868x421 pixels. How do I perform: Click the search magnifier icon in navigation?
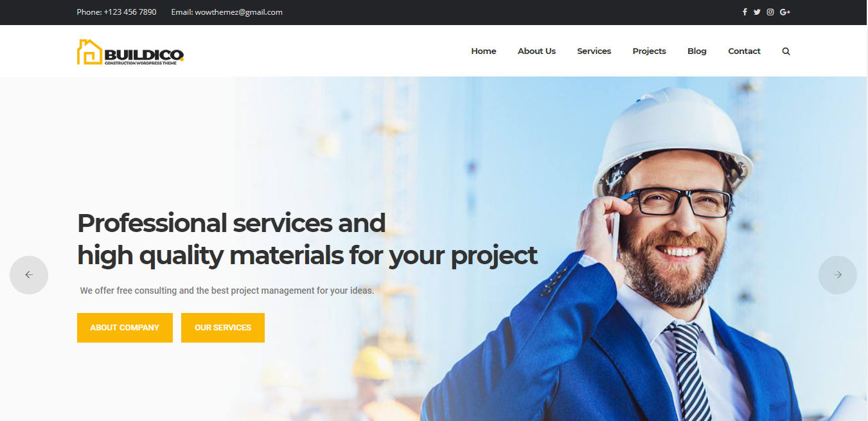click(786, 51)
